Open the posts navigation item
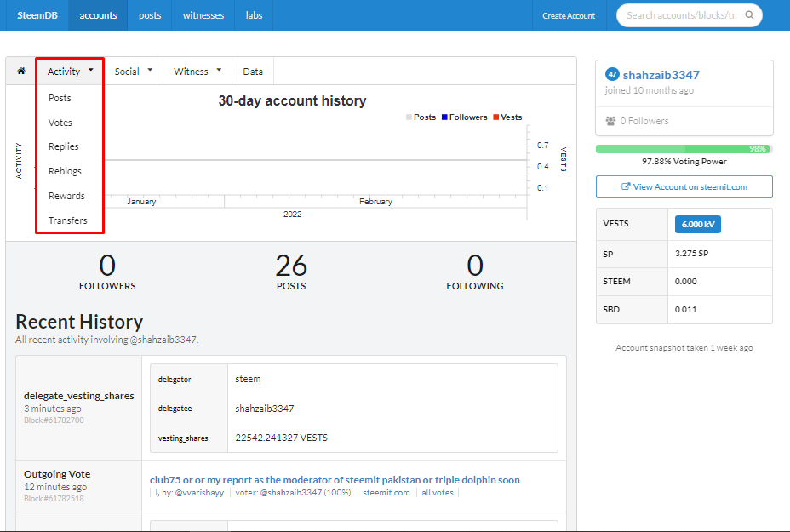The image size is (790, 532). [150, 15]
